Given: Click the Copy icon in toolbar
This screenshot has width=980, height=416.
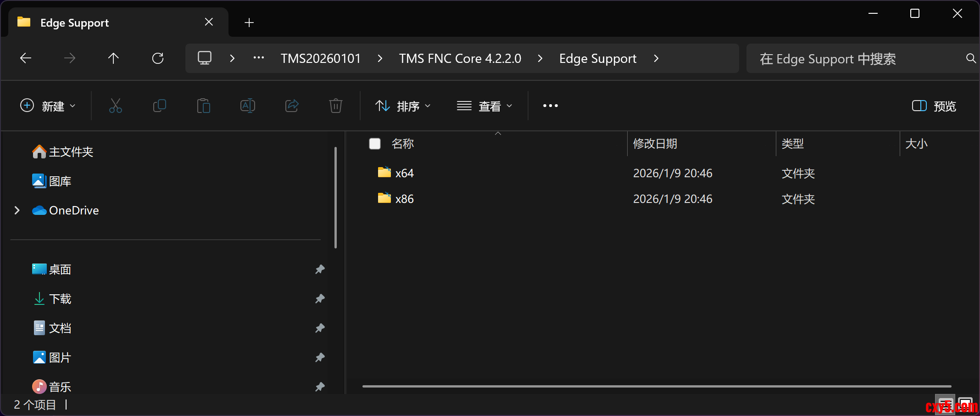Looking at the screenshot, I should [x=159, y=106].
